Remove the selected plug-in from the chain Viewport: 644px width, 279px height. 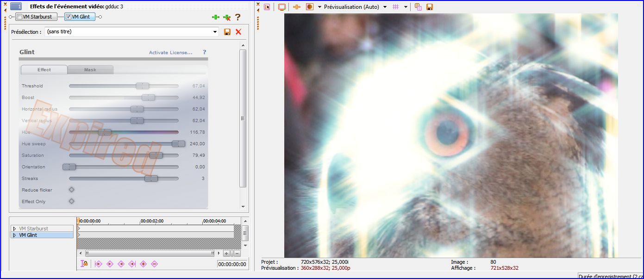click(227, 17)
